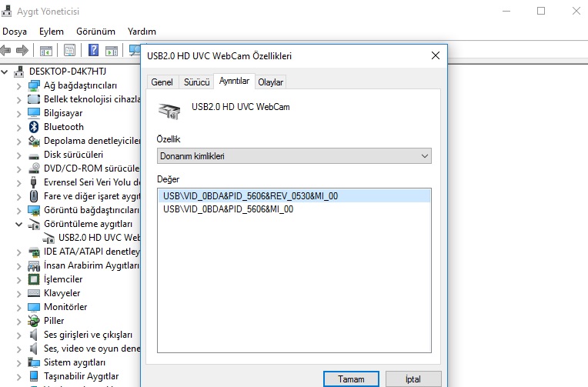The height and width of the screenshot is (387, 588).
Task: Collapse the DESKTOP-D4K7HTJ root node
Action: pos(5,72)
